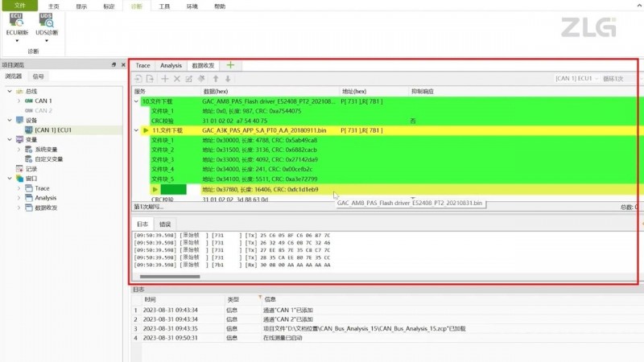Add a new view tab with the green plus
This screenshot has width=644, height=362.
coord(230,65)
